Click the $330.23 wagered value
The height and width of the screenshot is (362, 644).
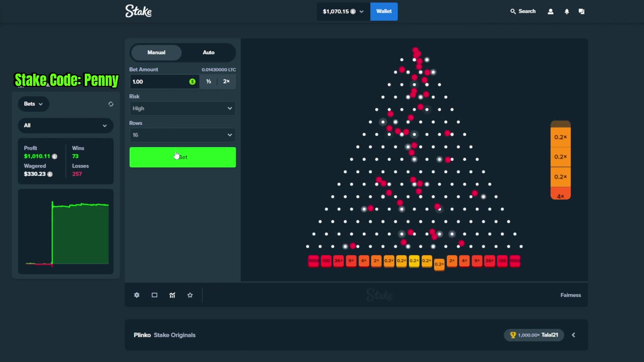pos(35,174)
